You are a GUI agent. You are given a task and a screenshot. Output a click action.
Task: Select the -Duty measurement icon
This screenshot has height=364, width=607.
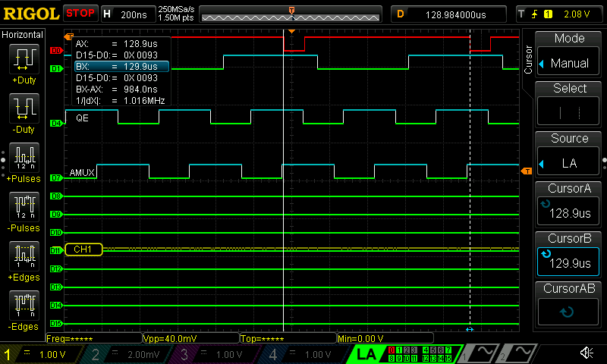point(24,108)
